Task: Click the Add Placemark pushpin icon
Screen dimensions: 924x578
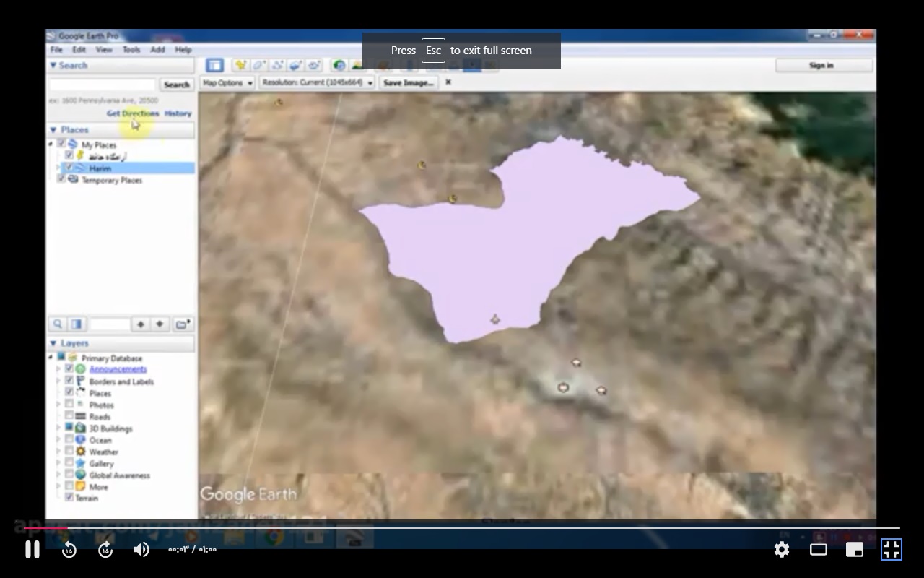Action: [x=240, y=65]
